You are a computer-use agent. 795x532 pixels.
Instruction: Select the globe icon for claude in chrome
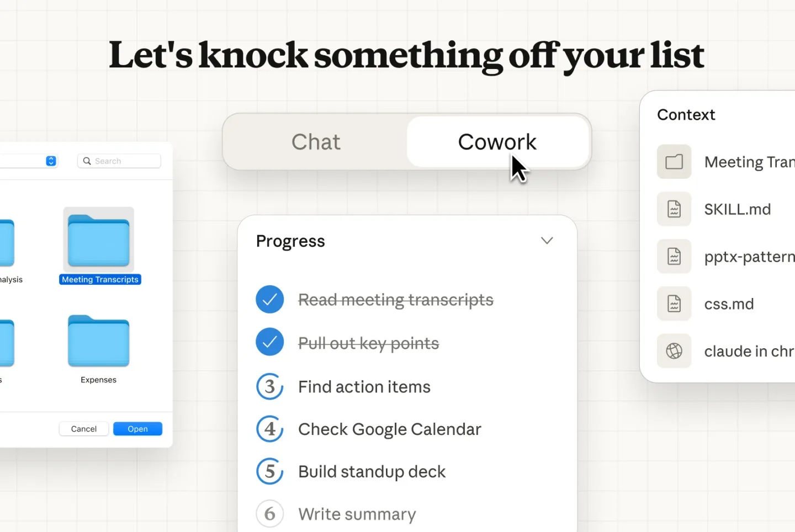pyautogui.click(x=674, y=351)
